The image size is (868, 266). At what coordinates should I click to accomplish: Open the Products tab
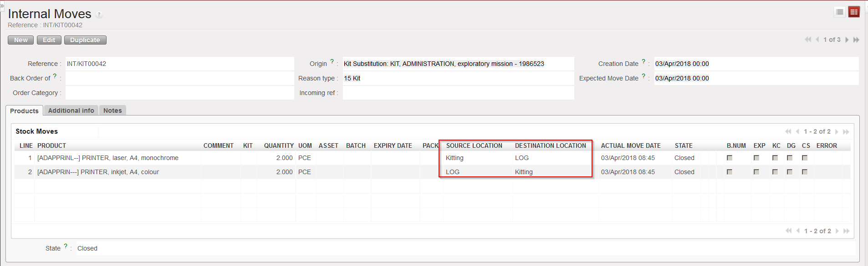(x=24, y=110)
